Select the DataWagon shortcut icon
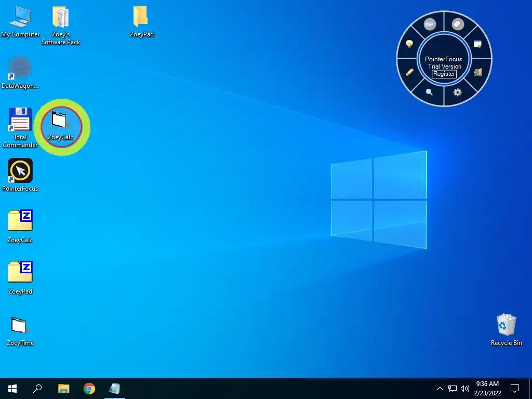 pyautogui.click(x=20, y=73)
